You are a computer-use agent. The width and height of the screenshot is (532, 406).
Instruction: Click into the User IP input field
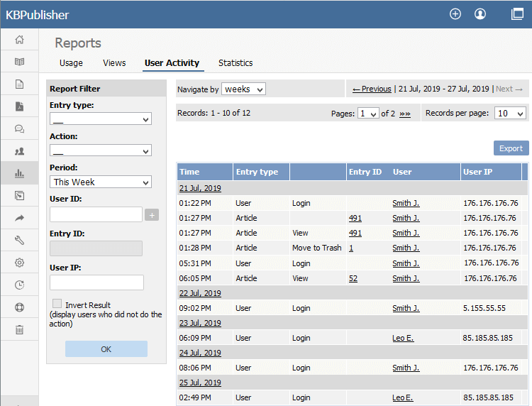(96, 282)
